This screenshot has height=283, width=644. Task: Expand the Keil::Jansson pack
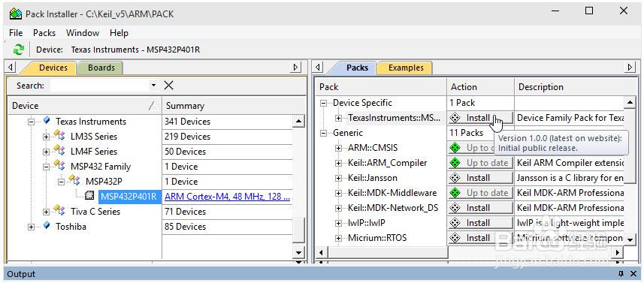[338, 178]
